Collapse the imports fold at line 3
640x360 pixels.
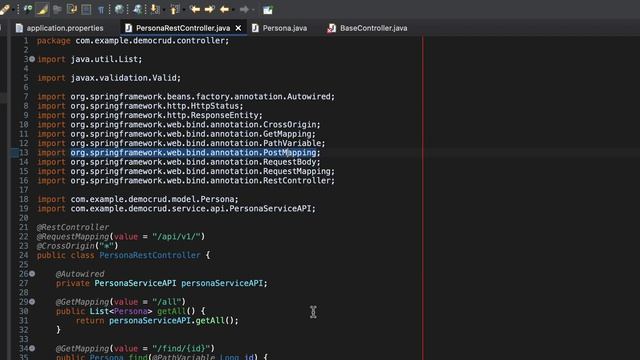(x=32, y=59)
